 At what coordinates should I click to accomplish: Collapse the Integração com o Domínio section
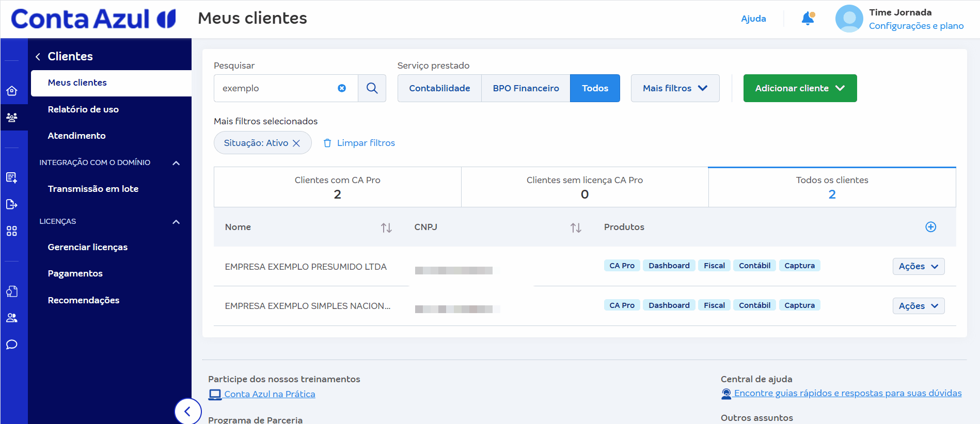point(176,163)
